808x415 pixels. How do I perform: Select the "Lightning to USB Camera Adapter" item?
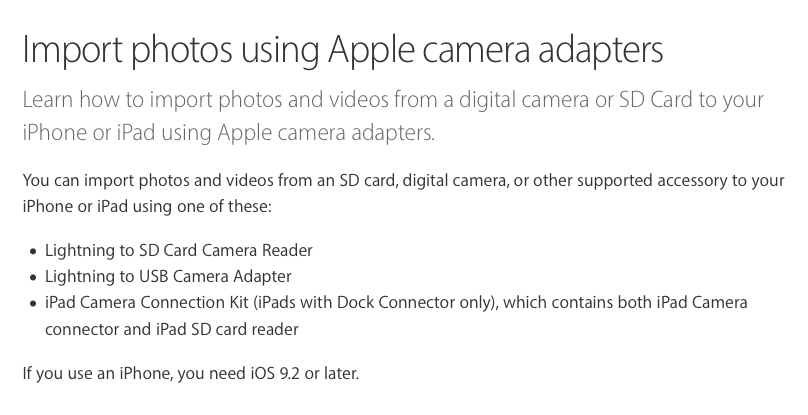point(168,276)
